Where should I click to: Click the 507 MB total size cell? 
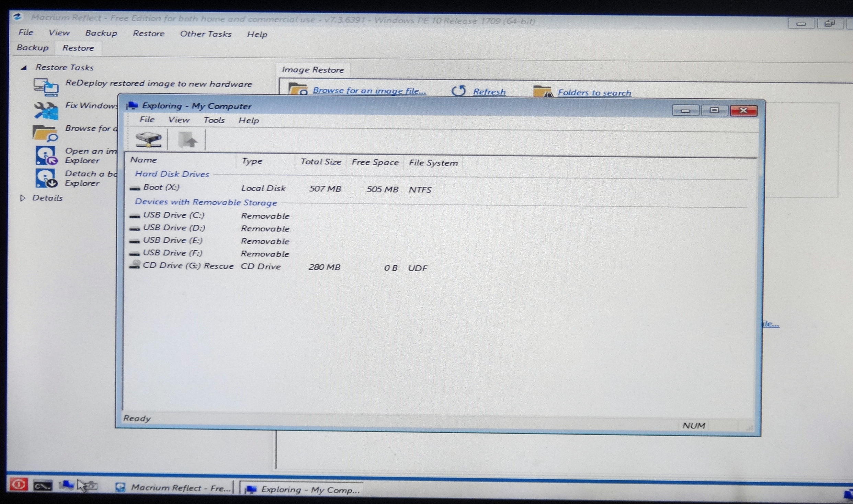click(325, 189)
